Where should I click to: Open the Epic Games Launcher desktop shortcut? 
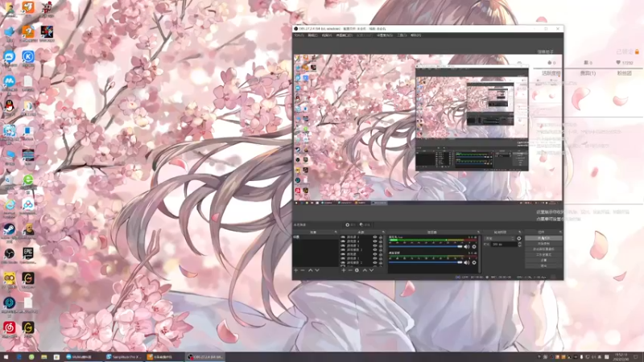(x=28, y=255)
